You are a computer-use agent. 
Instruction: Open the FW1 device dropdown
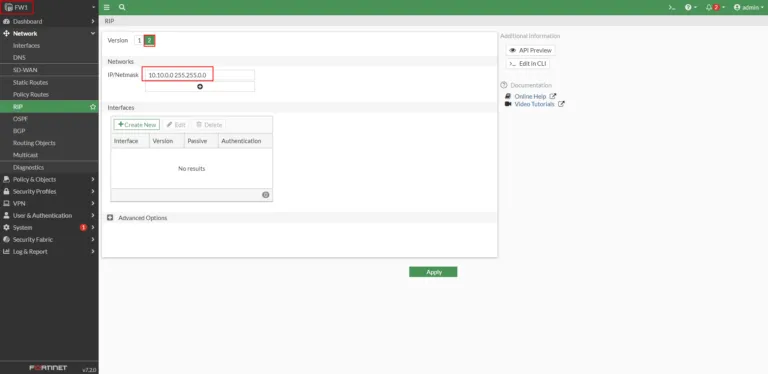(49, 7)
